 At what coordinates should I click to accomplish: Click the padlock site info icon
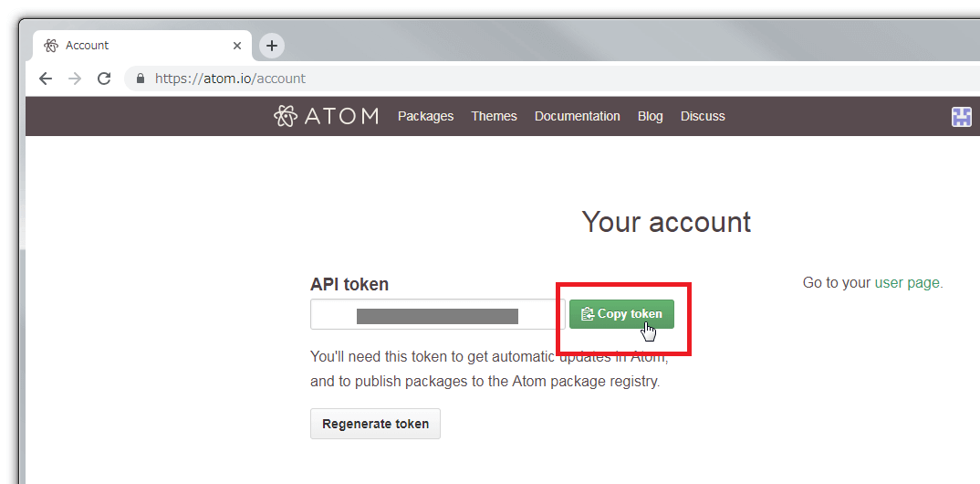pyautogui.click(x=141, y=79)
